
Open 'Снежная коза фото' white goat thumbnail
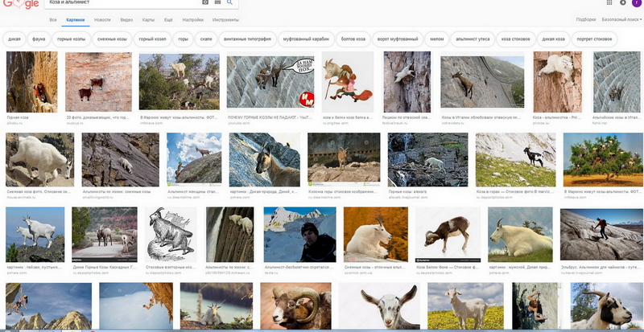[x=39, y=160]
